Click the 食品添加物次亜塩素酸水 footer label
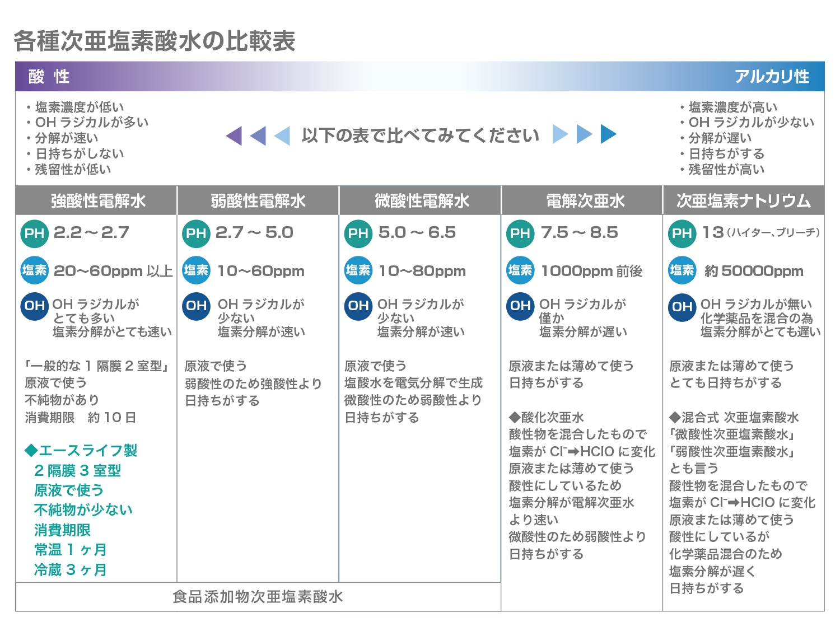The width and height of the screenshot is (840, 636). [258, 597]
